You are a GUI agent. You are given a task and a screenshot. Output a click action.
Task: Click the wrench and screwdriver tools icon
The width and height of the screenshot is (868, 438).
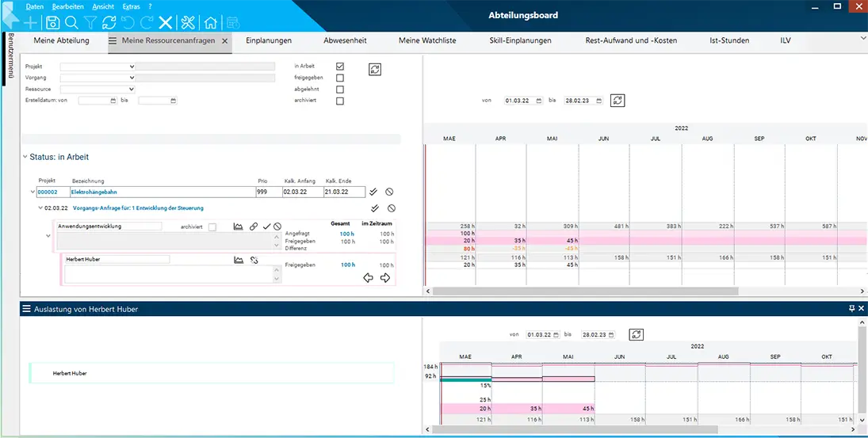click(188, 23)
